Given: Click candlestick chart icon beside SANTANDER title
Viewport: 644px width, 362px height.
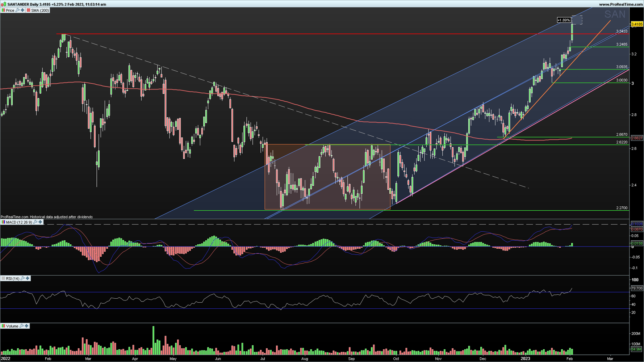Looking at the screenshot, I should coord(3,4).
